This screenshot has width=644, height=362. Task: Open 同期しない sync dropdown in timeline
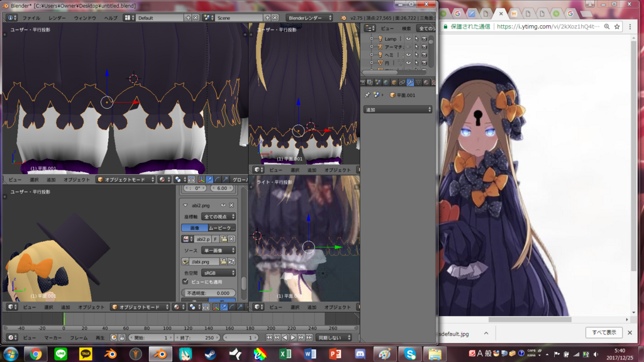pos(335,337)
